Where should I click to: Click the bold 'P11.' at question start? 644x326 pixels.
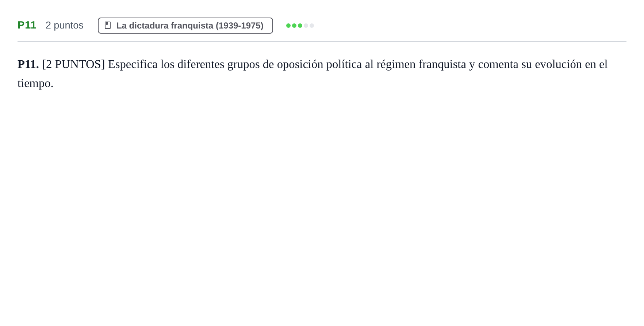(28, 64)
